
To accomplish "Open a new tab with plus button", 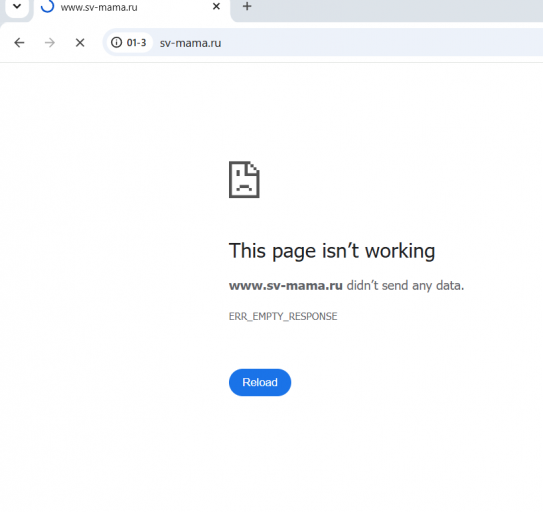I will pyautogui.click(x=247, y=7).
